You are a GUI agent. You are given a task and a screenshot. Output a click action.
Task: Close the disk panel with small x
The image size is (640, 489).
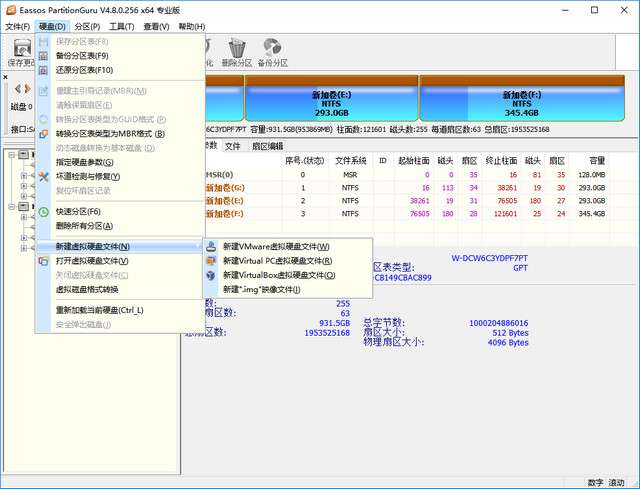point(5,77)
